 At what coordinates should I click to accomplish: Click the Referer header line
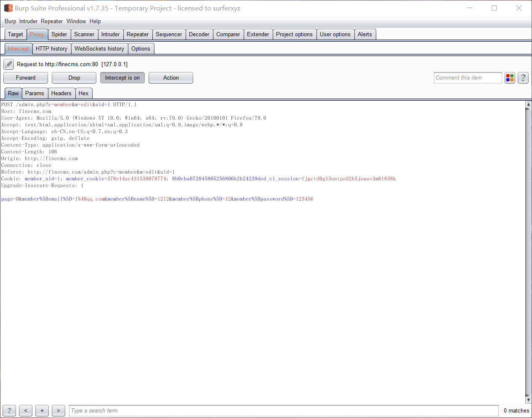88,172
